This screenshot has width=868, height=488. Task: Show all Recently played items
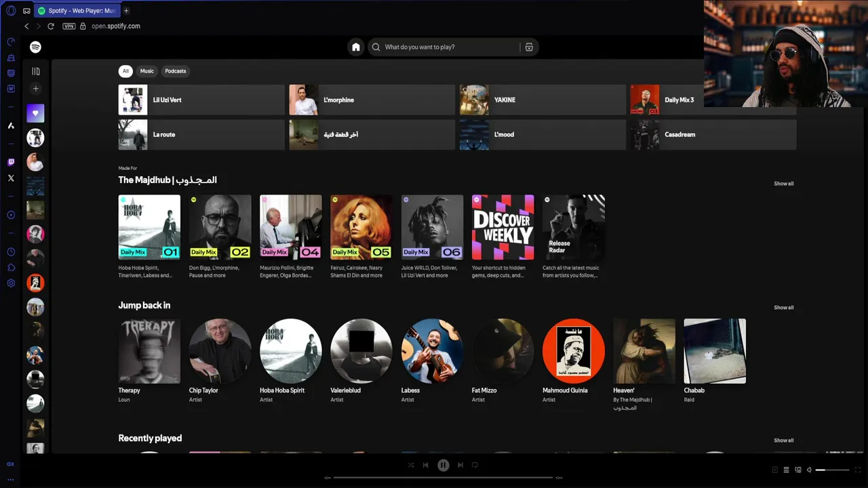pyautogui.click(x=783, y=441)
